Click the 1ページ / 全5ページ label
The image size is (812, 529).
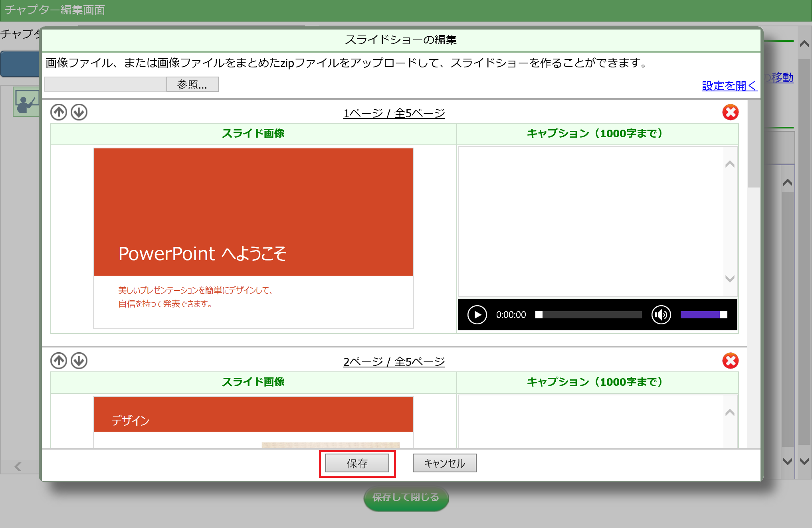tap(394, 113)
